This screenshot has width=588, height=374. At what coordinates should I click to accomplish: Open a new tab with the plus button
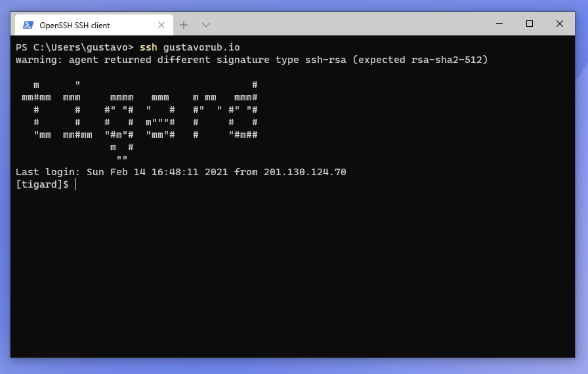point(184,25)
